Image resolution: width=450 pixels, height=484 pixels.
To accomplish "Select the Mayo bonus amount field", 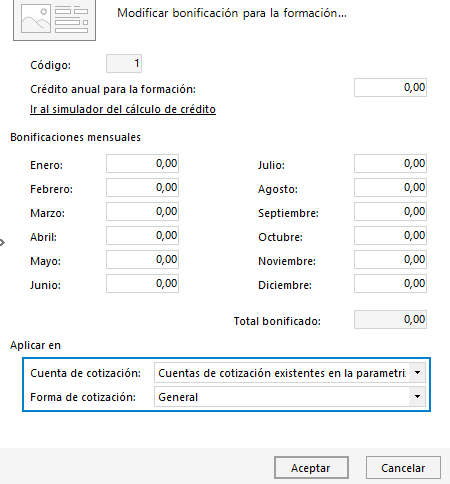I will pyautogui.click(x=142, y=259).
